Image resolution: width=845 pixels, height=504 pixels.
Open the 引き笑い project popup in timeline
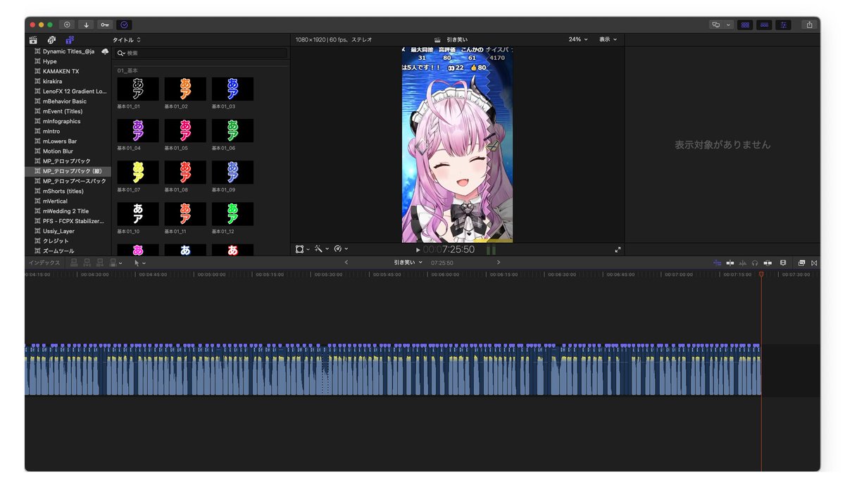[x=408, y=263]
